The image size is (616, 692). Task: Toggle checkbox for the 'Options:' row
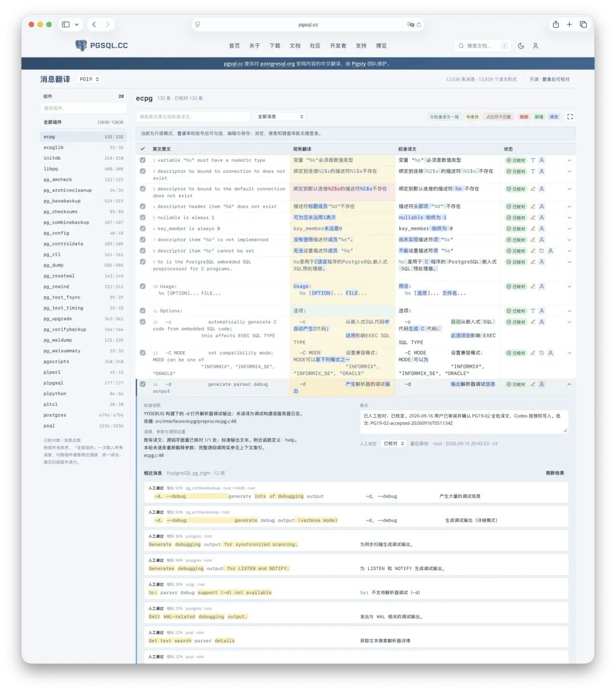[x=143, y=311]
